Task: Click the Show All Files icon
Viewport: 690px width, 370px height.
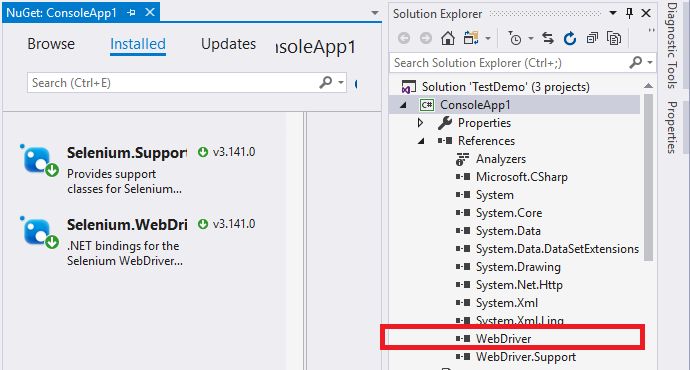Action: pyautogui.click(x=614, y=39)
